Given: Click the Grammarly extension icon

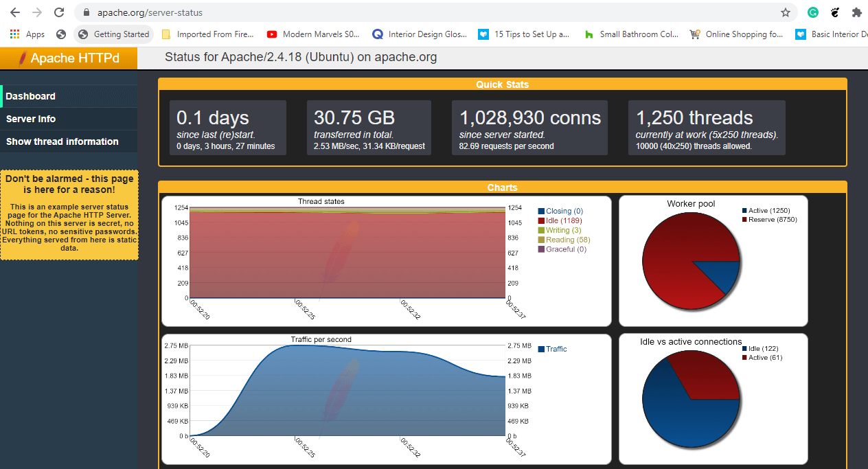Looking at the screenshot, I should pos(812,12).
